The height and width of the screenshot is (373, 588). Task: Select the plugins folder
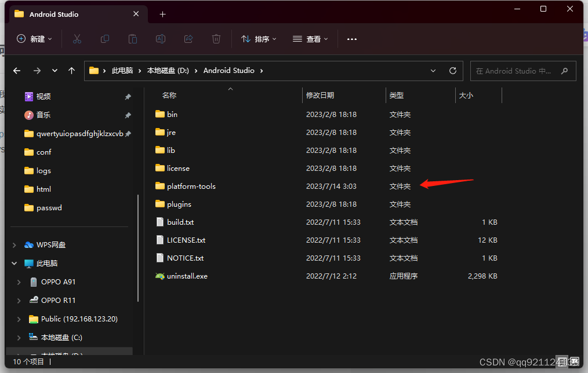(x=179, y=204)
